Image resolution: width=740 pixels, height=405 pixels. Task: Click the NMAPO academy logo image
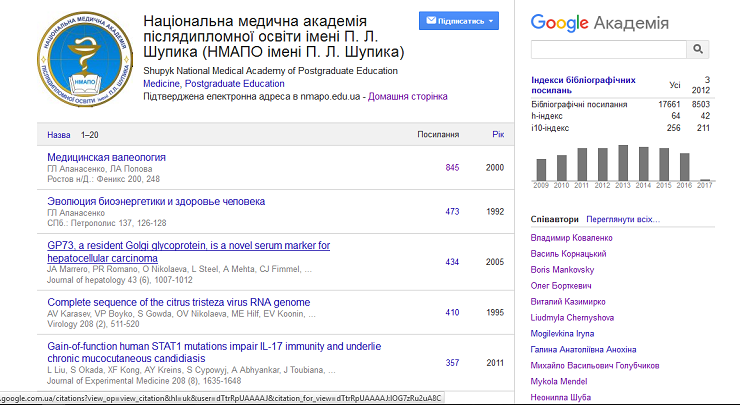85,59
